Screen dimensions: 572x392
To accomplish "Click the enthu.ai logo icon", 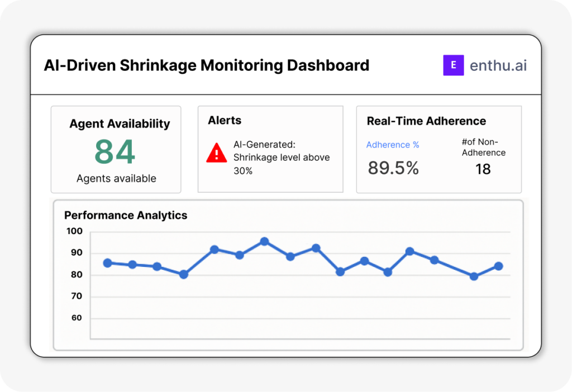I will click(x=453, y=65).
